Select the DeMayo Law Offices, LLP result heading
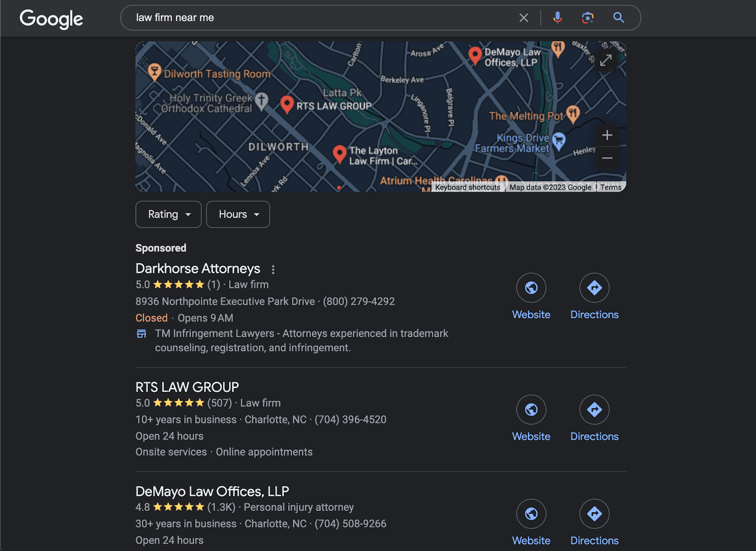The height and width of the screenshot is (551, 756). [x=212, y=491]
